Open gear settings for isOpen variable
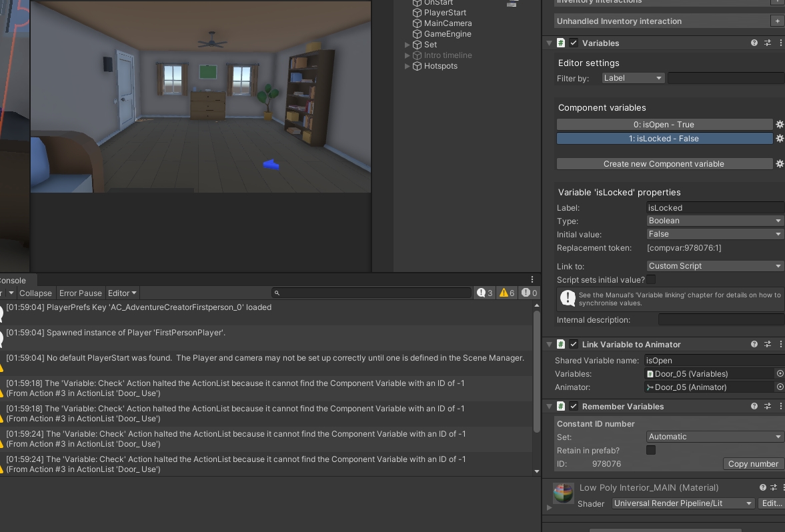 point(780,125)
